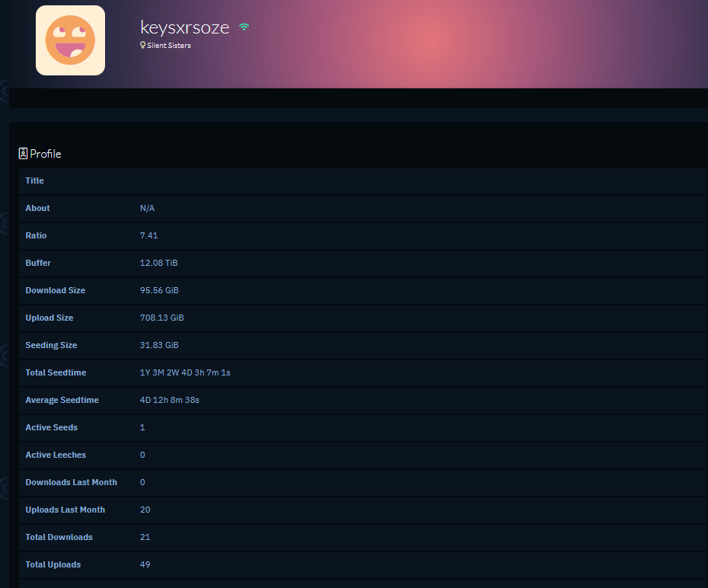
Task: Click the Download Size value 95.56 GiB
Action: click(x=159, y=290)
